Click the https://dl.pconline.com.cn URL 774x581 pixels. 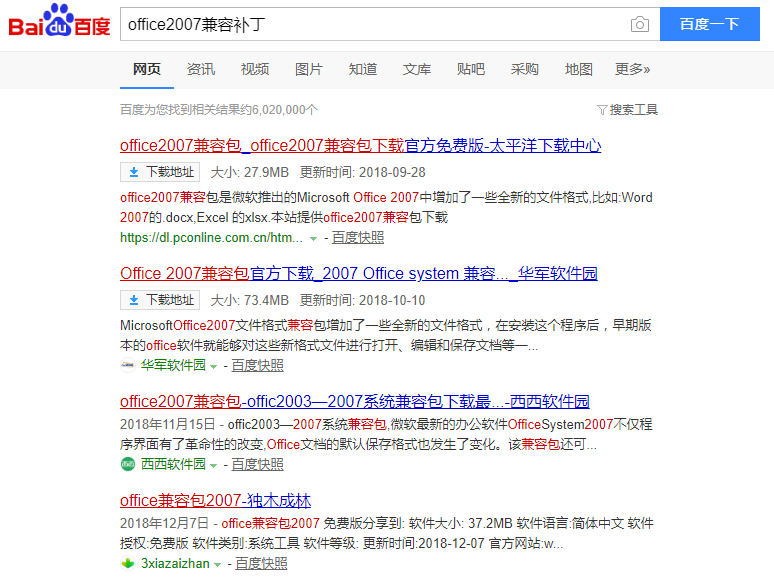click(x=211, y=237)
